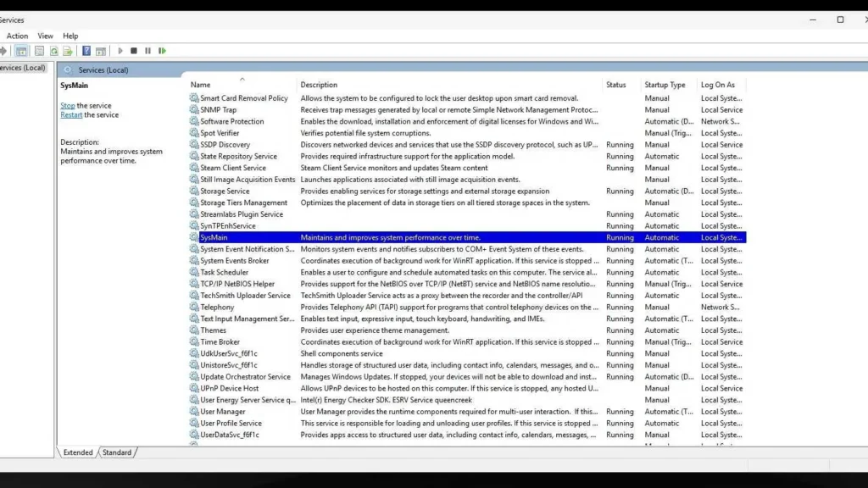Viewport: 868px width, 488px height.
Task: Click the gear icon beside UPnP Device Host
Action: tap(194, 388)
